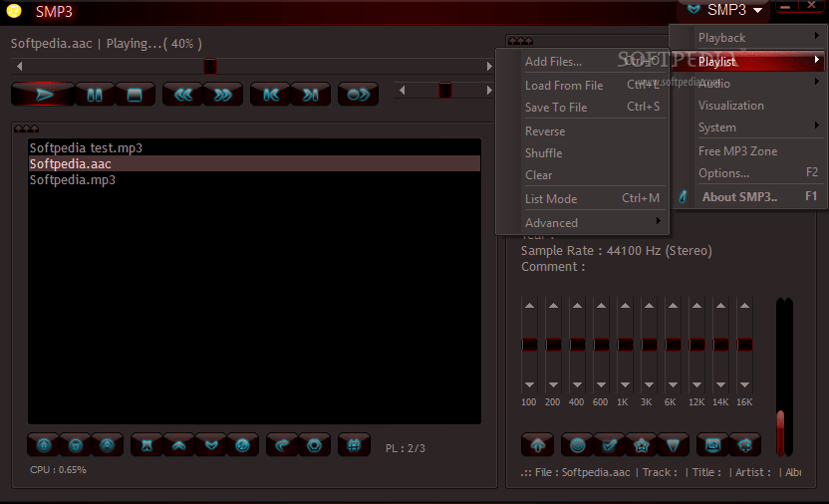This screenshot has height=504, width=829.
Task: Reverse the playlist order
Action: point(582,131)
